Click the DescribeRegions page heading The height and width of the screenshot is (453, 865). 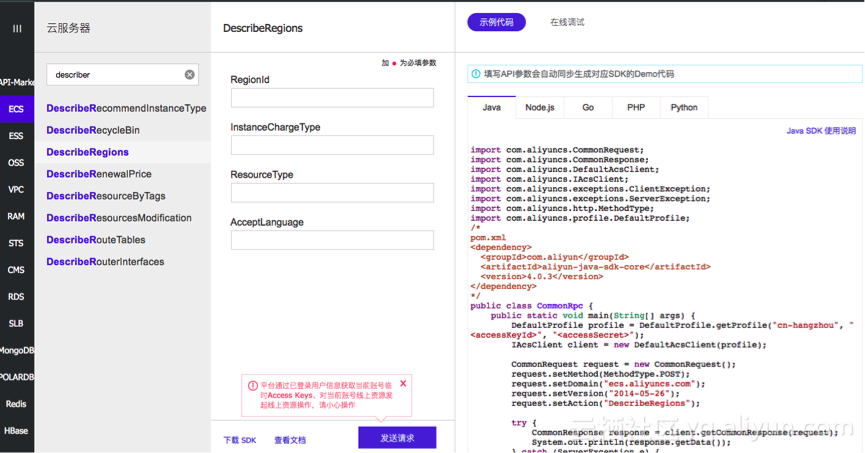[x=263, y=28]
